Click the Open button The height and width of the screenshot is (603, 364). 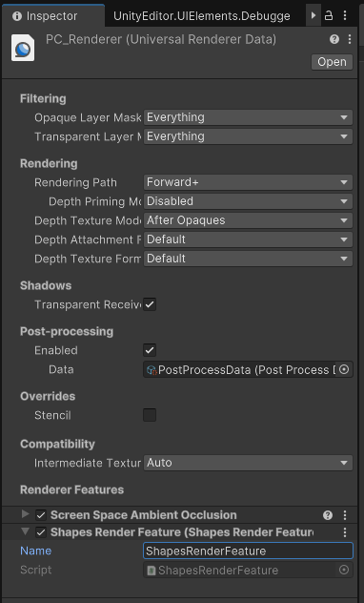[332, 62]
